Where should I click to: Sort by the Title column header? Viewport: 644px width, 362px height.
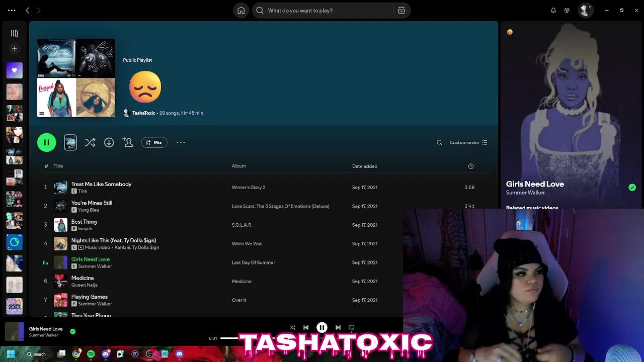[x=58, y=166]
